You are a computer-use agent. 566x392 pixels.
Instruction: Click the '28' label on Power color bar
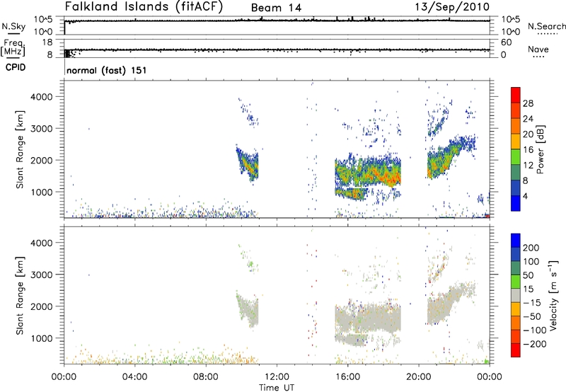pyautogui.click(x=528, y=103)
